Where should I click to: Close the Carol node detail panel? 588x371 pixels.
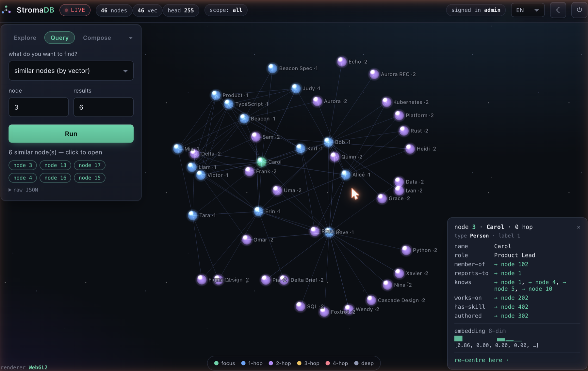(579, 227)
